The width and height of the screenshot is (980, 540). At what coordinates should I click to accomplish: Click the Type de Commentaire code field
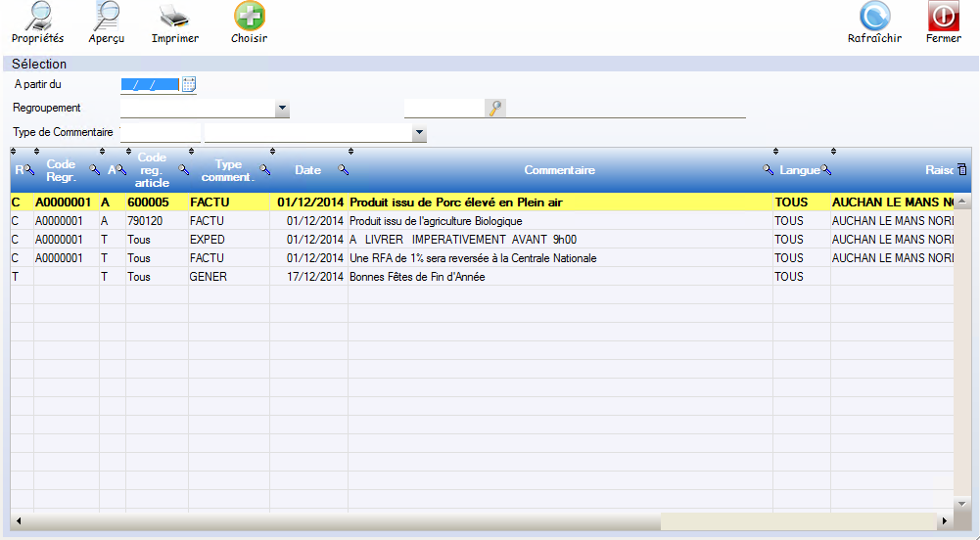[x=161, y=133]
